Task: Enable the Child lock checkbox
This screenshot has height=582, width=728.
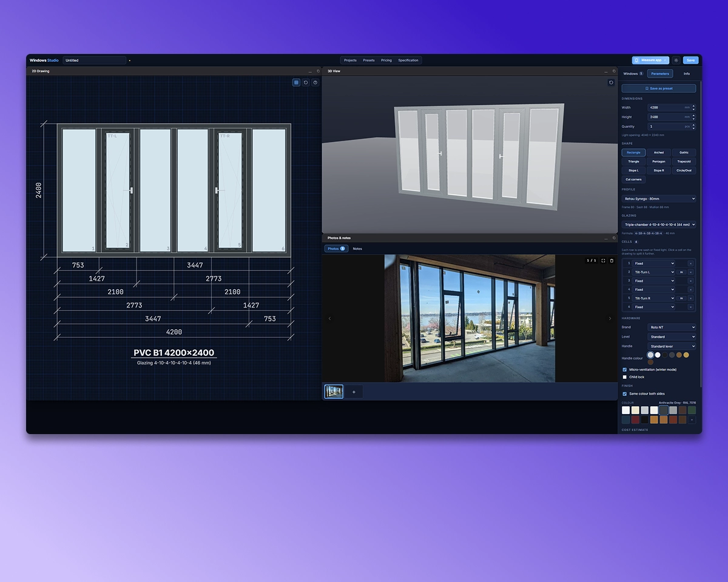Action: [625, 377]
